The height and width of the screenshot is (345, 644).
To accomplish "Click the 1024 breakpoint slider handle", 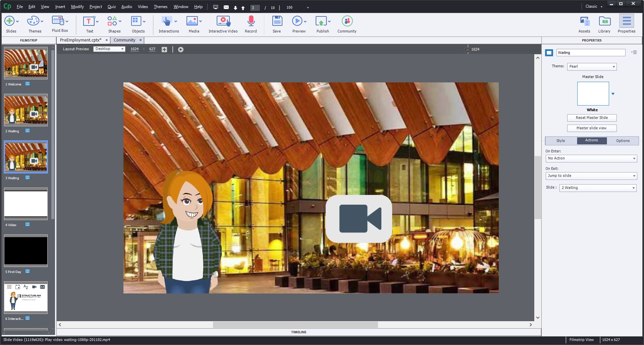I will (x=468, y=50).
